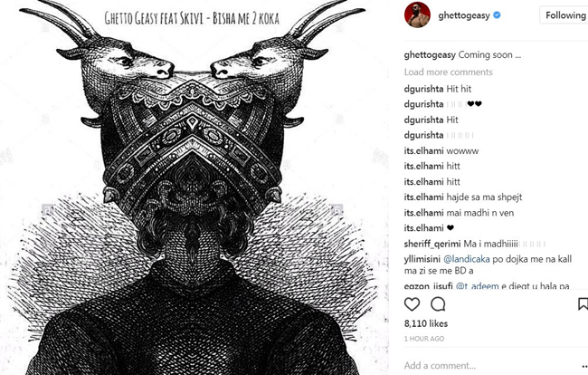Click the goat-headed artwork image
Image resolution: width=588 pixels, height=375 pixels.
pos(194,187)
